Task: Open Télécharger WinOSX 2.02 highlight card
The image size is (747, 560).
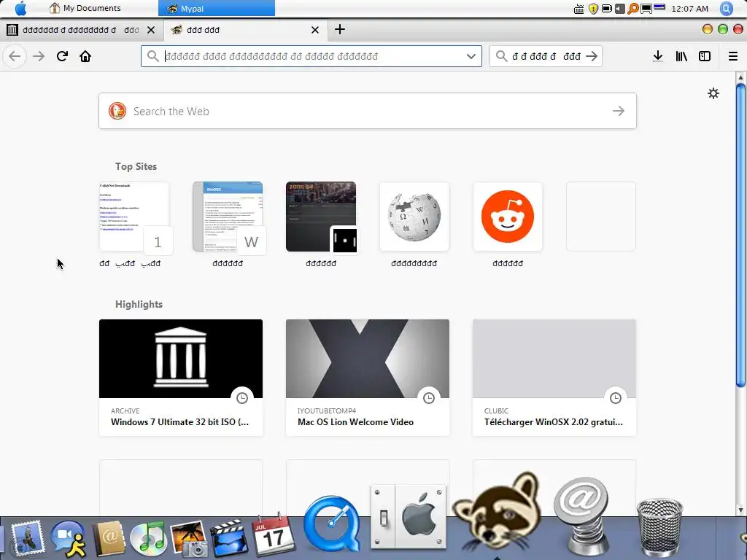Action: (554, 378)
